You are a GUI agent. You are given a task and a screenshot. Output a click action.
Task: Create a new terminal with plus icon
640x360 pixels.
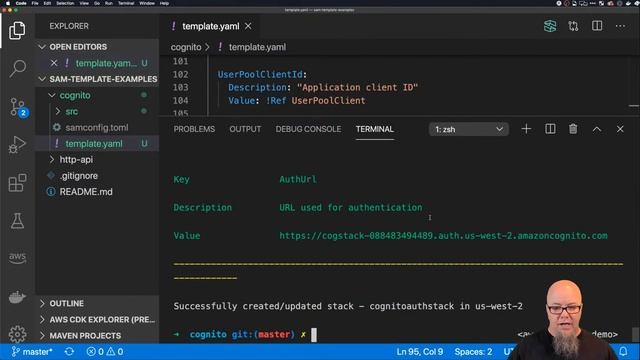(x=526, y=129)
